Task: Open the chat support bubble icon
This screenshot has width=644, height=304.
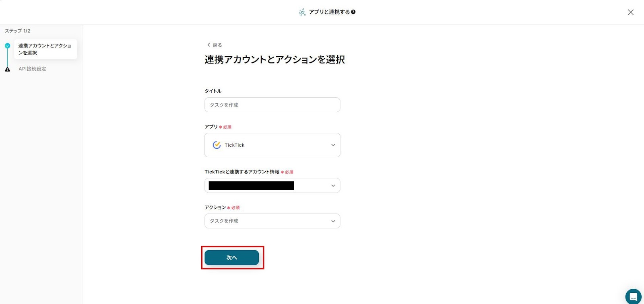Action: (x=633, y=297)
